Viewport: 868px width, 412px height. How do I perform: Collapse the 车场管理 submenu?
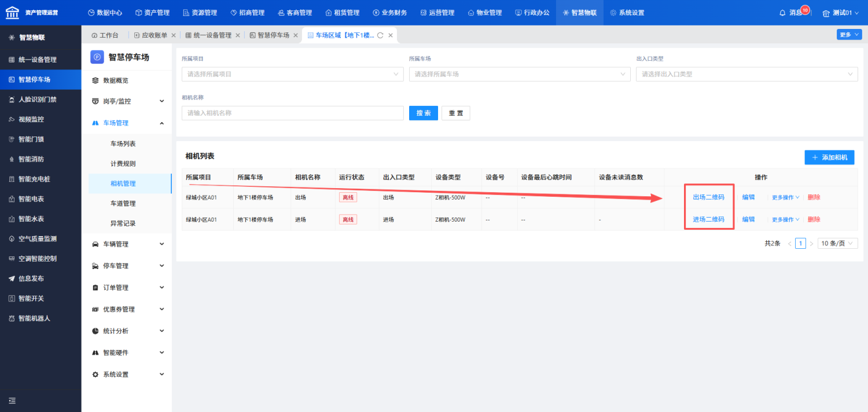[127, 123]
